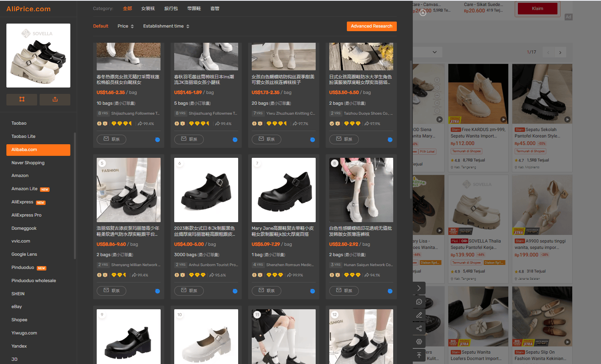The width and height of the screenshot is (601, 364).
Task: Go to next page arrow near 1/17
Action: click(560, 52)
